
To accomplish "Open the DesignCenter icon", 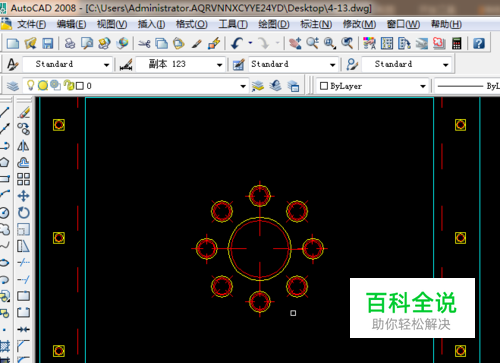I will coord(387,43).
